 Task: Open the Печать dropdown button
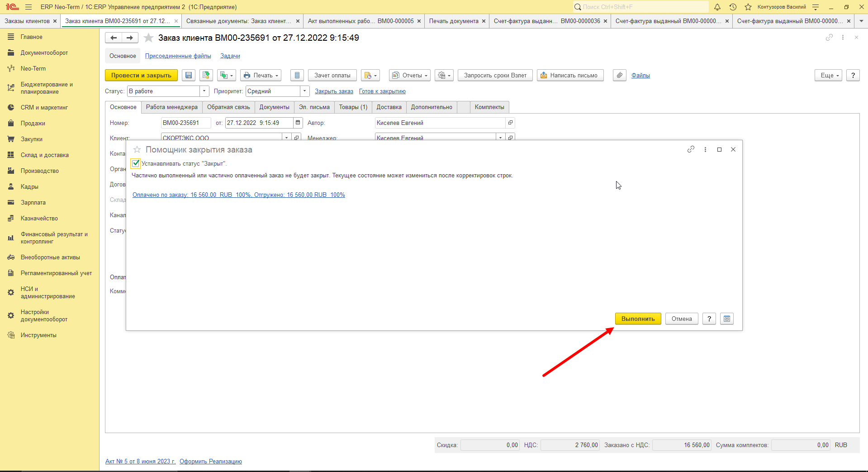261,76
